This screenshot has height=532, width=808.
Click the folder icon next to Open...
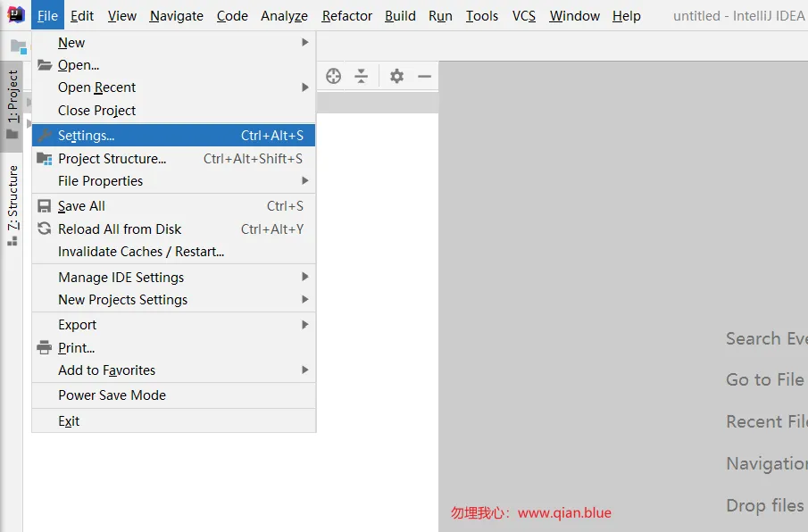[x=45, y=65]
